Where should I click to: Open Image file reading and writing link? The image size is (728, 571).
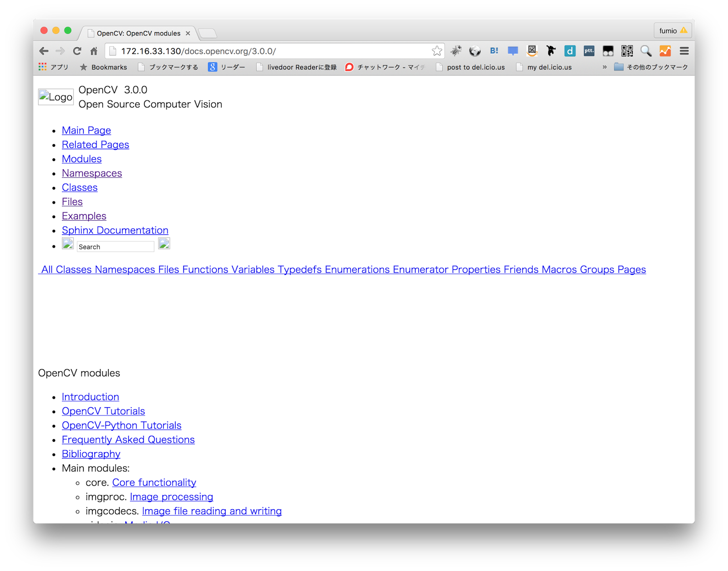coord(212,511)
